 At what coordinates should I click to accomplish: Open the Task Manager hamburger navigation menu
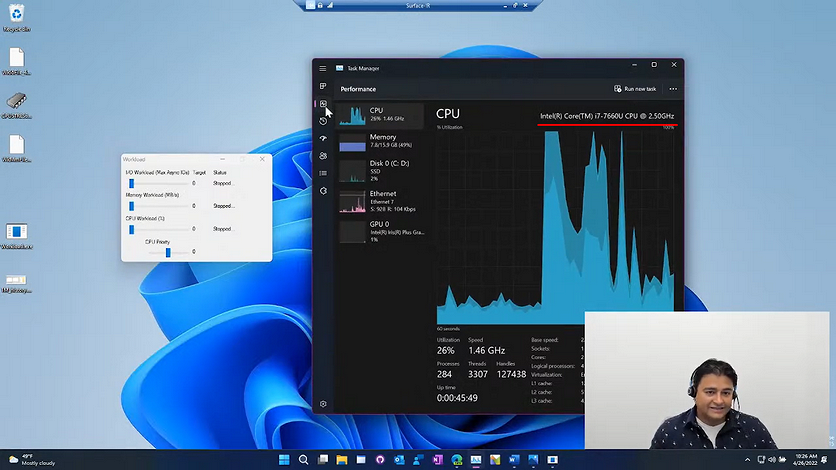(323, 68)
